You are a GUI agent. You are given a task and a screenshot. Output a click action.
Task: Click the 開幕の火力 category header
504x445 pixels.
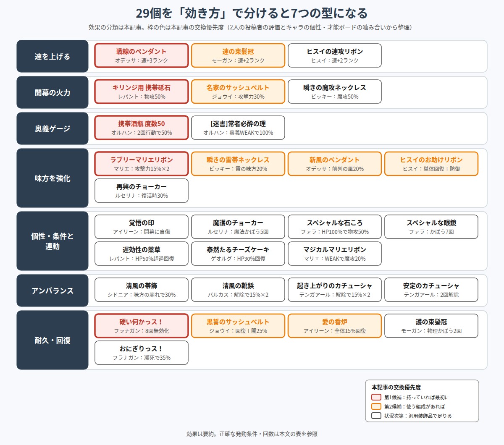click(52, 92)
